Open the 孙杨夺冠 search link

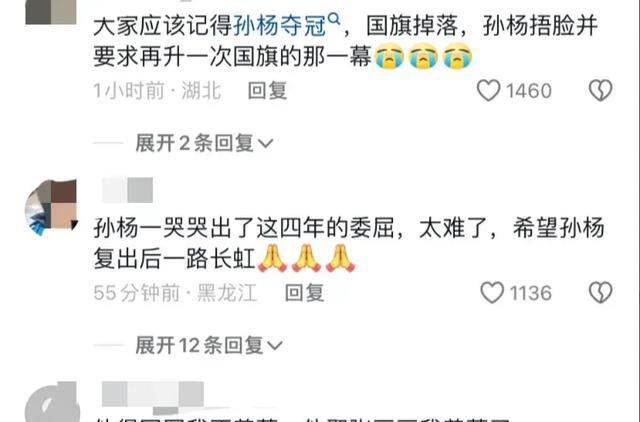[x=280, y=26]
